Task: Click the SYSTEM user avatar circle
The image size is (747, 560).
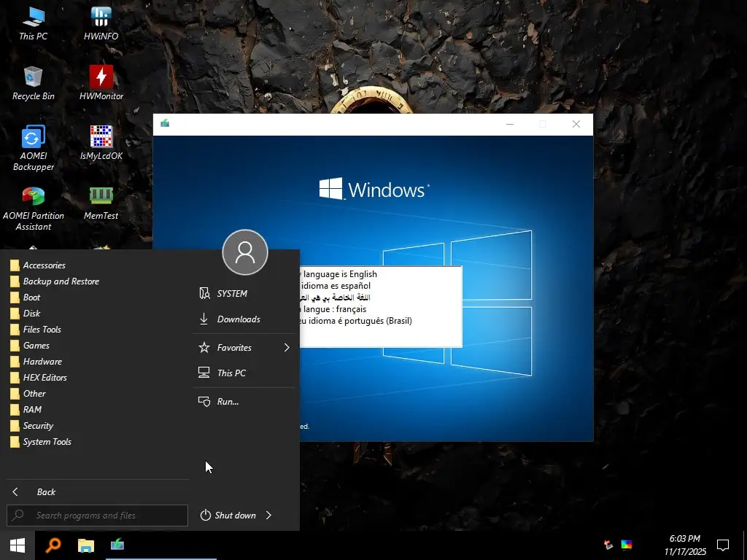Action: (x=244, y=252)
